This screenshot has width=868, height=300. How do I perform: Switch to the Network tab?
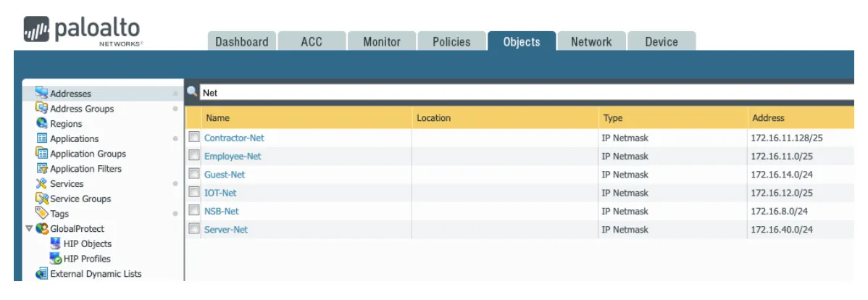coord(591,41)
